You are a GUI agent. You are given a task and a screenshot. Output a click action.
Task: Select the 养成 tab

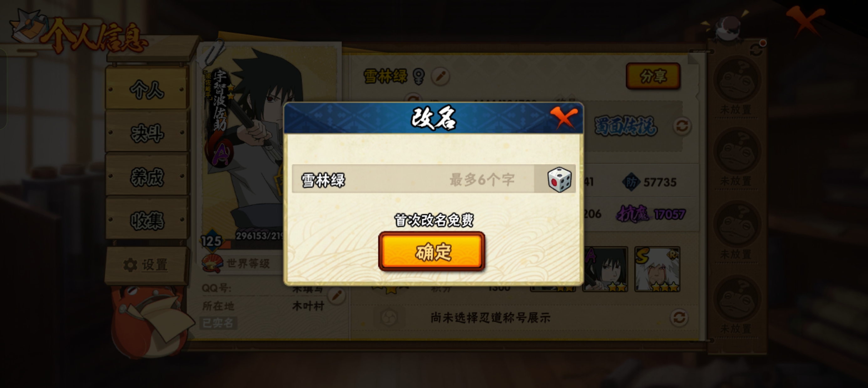coord(147,177)
